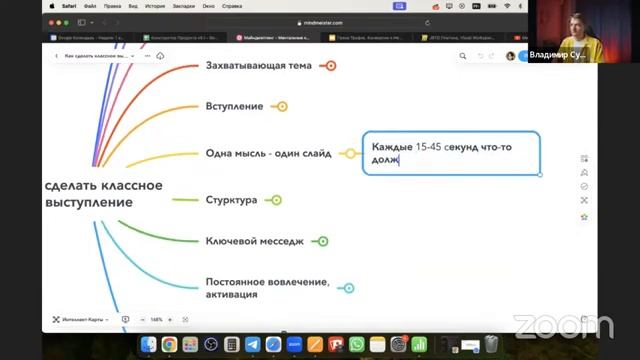Click the cloud download icon

pos(160,56)
